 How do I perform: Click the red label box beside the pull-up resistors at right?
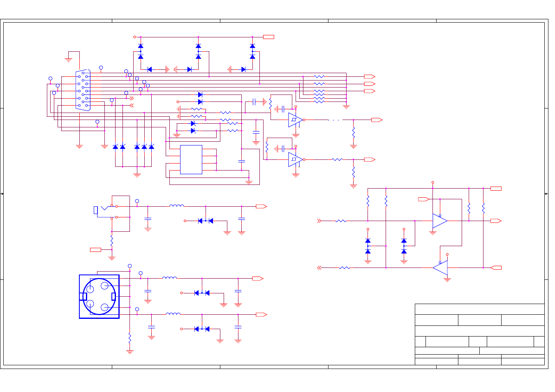[x=496, y=189]
